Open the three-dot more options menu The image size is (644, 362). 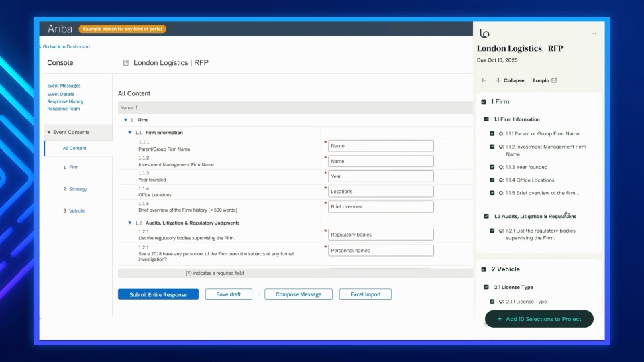click(594, 34)
